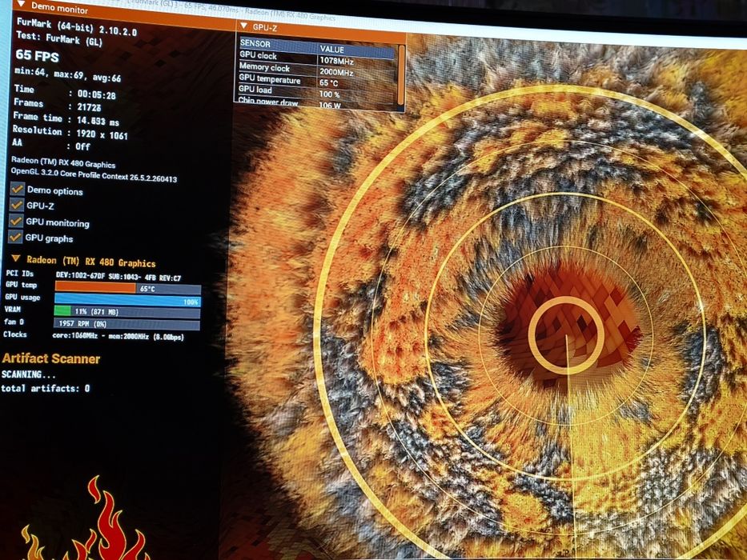Select the GPU load row
747x560 pixels.
point(317,91)
